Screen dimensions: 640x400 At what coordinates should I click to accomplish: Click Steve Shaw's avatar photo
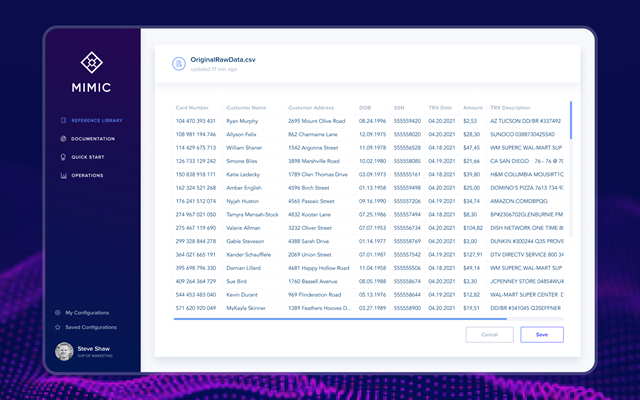point(64,351)
